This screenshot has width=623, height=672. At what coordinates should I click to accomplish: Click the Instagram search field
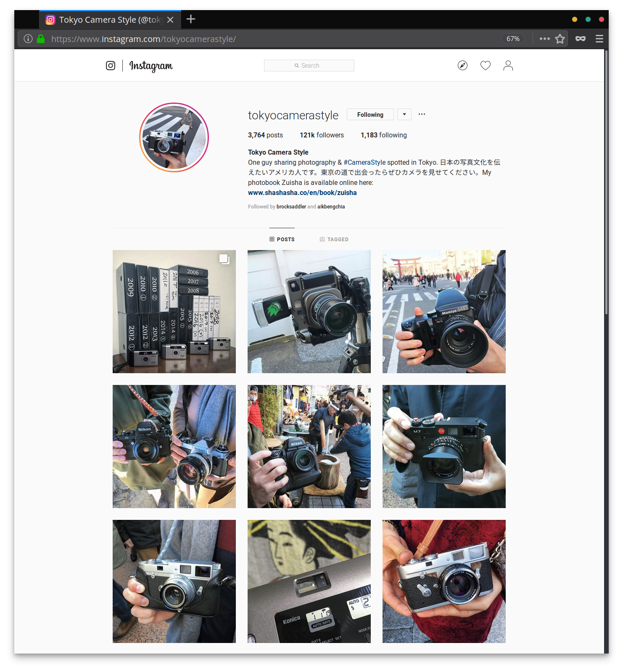point(309,66)
